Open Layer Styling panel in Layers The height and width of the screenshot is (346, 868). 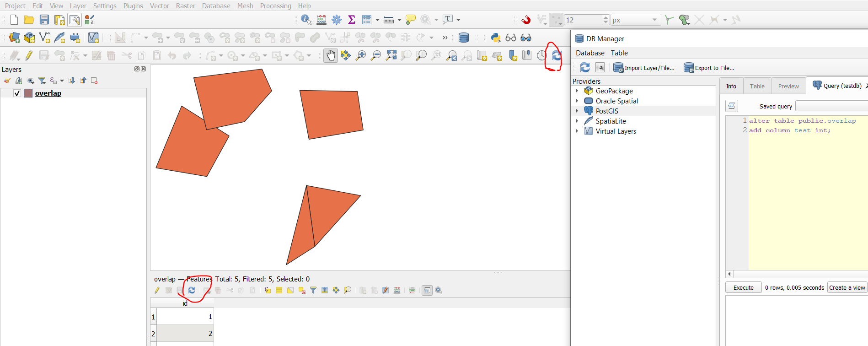pyautogui.click(x=7, y=81)
